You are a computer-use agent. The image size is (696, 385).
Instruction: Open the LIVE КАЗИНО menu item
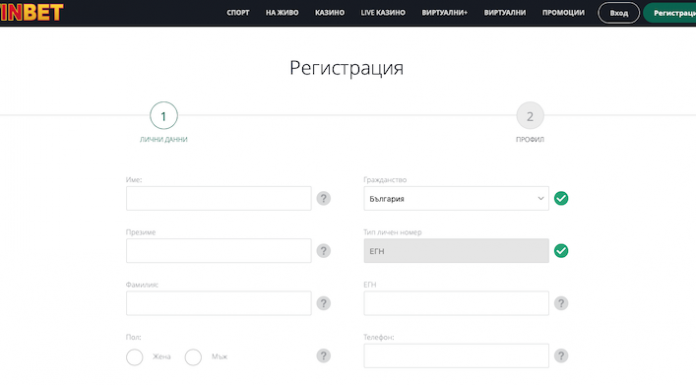[x=383, y=13]
